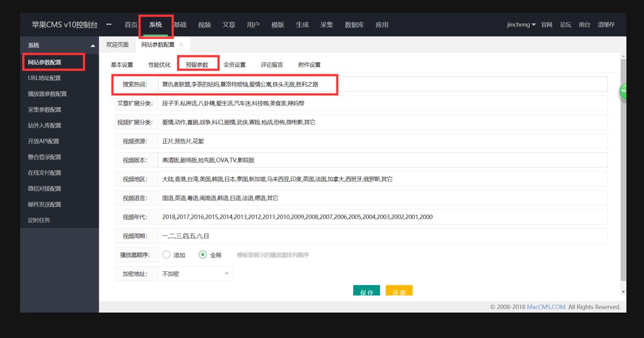This screenshot has width=644, height=338.
Task: Switch to the 性能优化 tab
Action: click(159, 65)
